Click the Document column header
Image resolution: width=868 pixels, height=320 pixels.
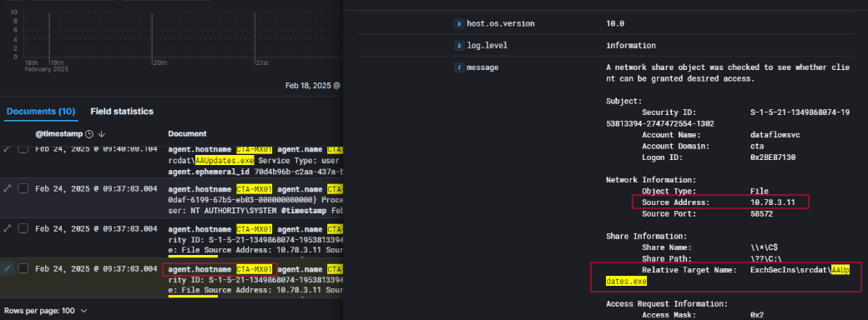click(x=187, y=133)
